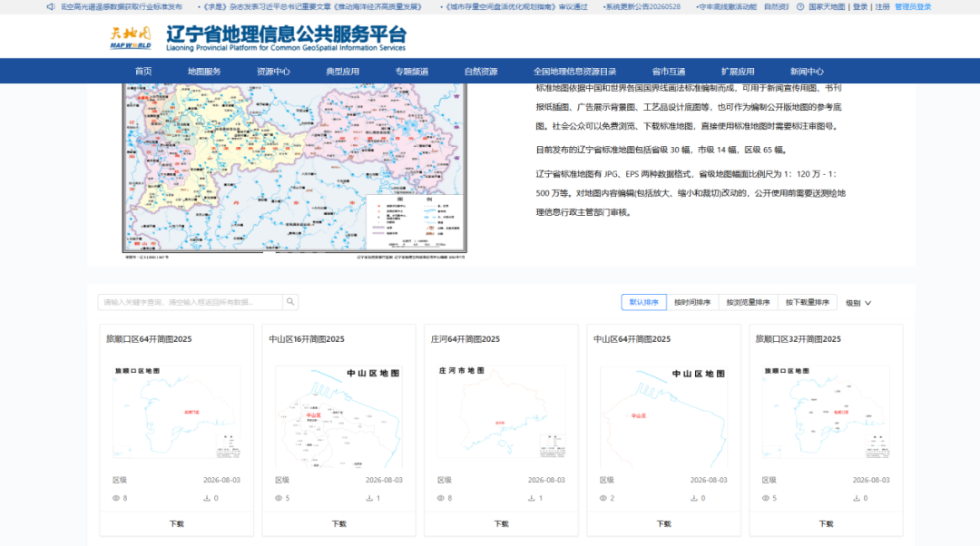Viewport: 980px width, 546px height.
Task: Sort maps with 按浏览量排序
Action: (x=748, y=302)
